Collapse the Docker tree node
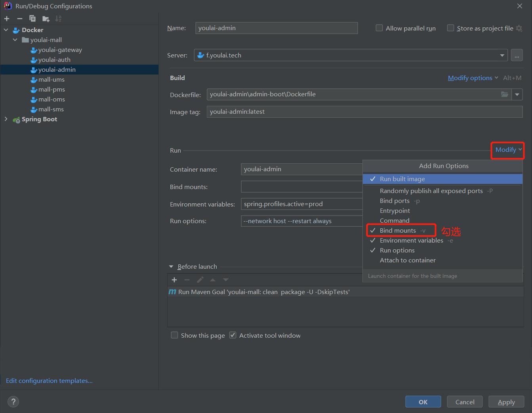The width and height of the screenshot is (532, 413). (6, 30)
